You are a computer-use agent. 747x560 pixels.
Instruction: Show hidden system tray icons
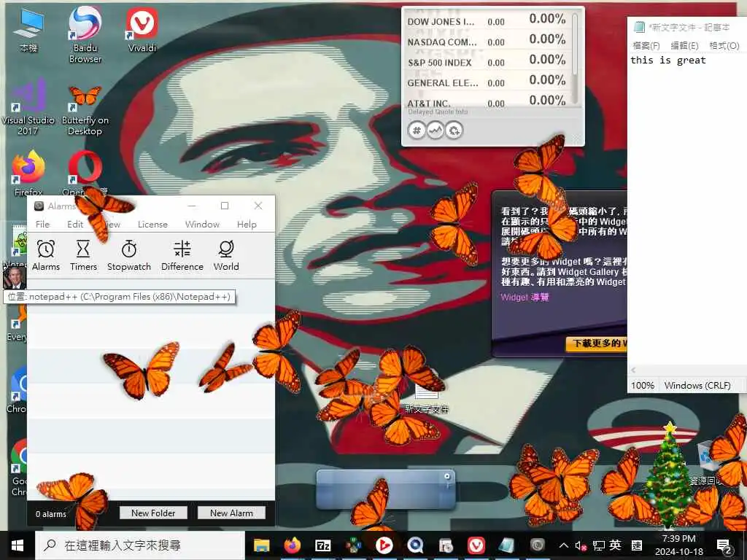click(564, 545)
